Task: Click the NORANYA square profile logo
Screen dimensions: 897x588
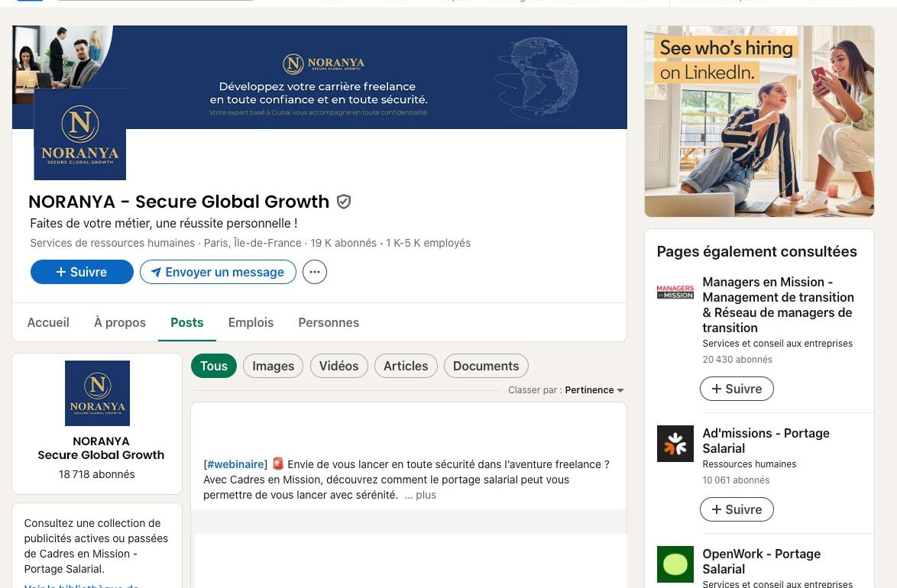Action: coord(80,134)
